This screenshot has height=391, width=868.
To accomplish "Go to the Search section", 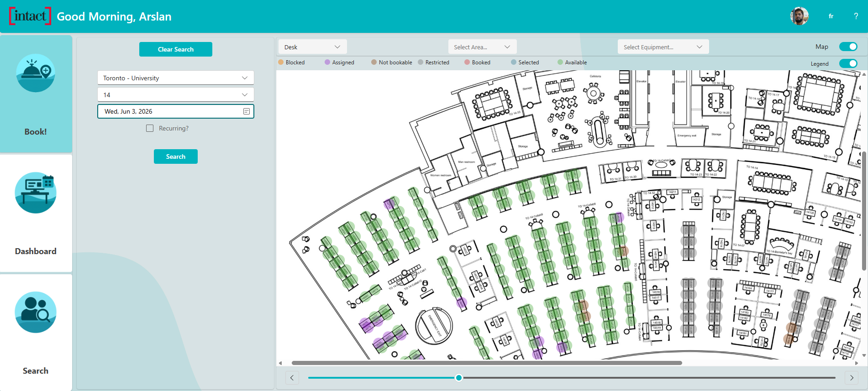I will click(x=36, y=332).
